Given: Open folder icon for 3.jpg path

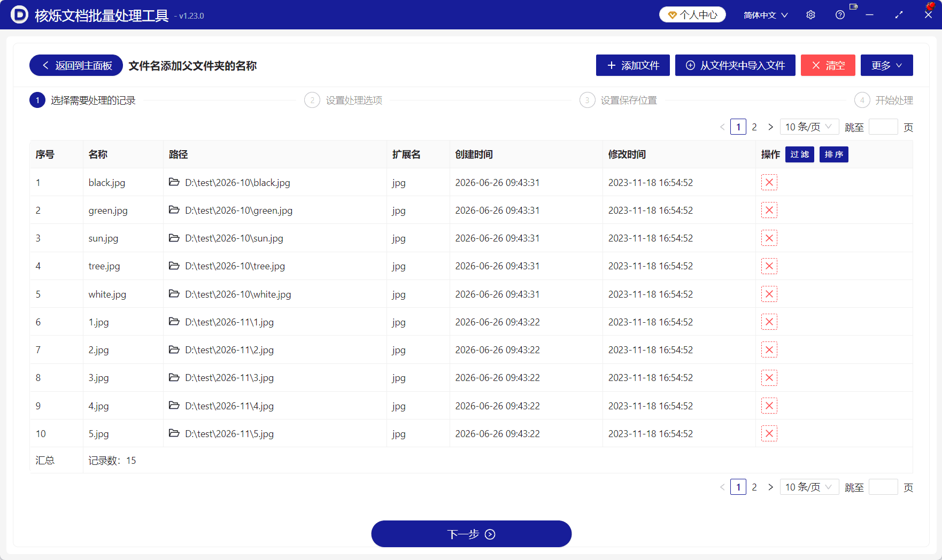Looking at the screenshot, I should point(174,377).
